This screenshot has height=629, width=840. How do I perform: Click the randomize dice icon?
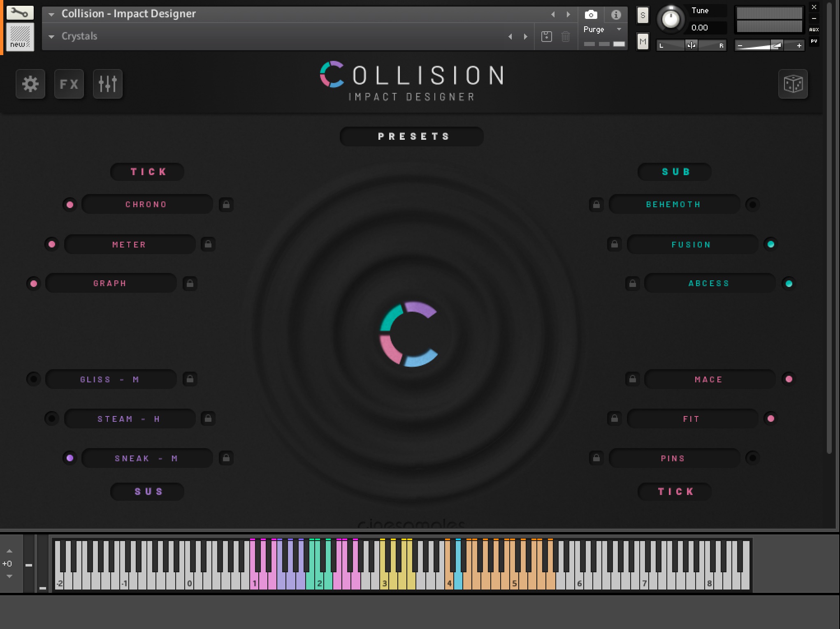793,84
